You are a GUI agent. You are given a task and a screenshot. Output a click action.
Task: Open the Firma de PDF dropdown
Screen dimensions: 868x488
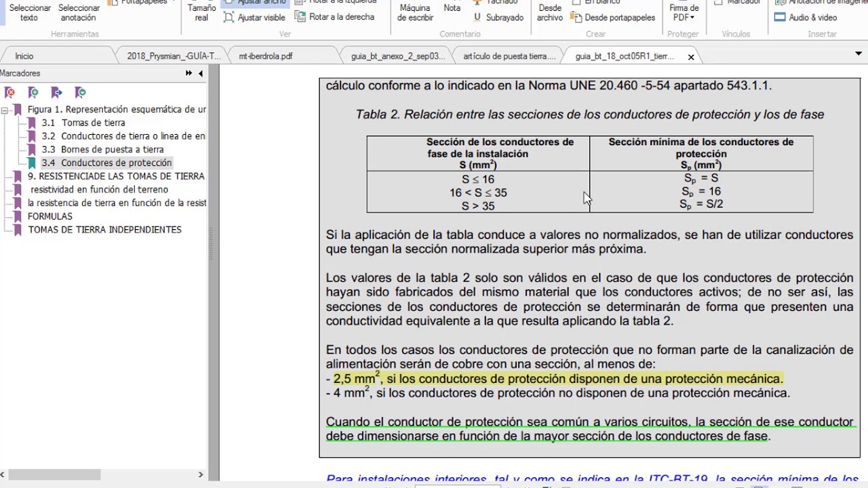tap(684, 14)
